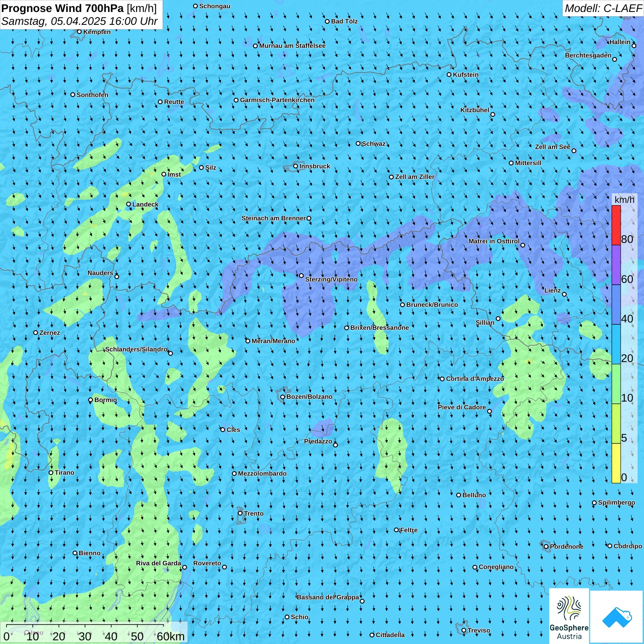This screenshot has height=644, width=644.
Task: Click the Garmisch-Partenkirchen label
Action: [x=277, y=100]
